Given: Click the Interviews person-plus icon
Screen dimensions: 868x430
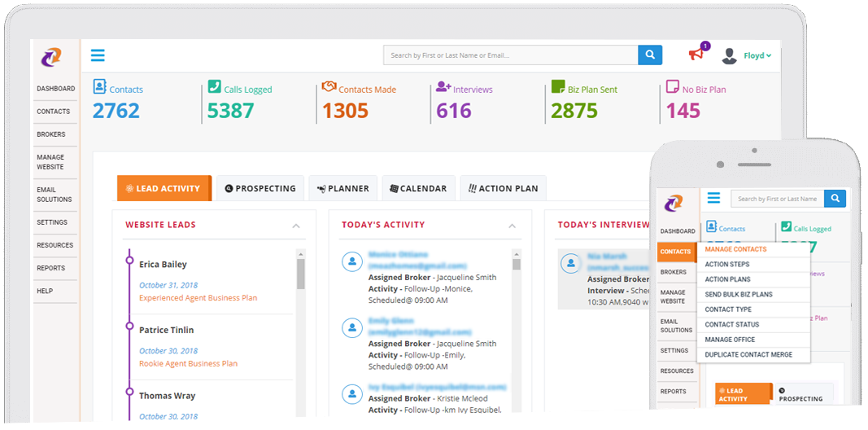Looking at the screenshot, I should [x=443, y=87].
